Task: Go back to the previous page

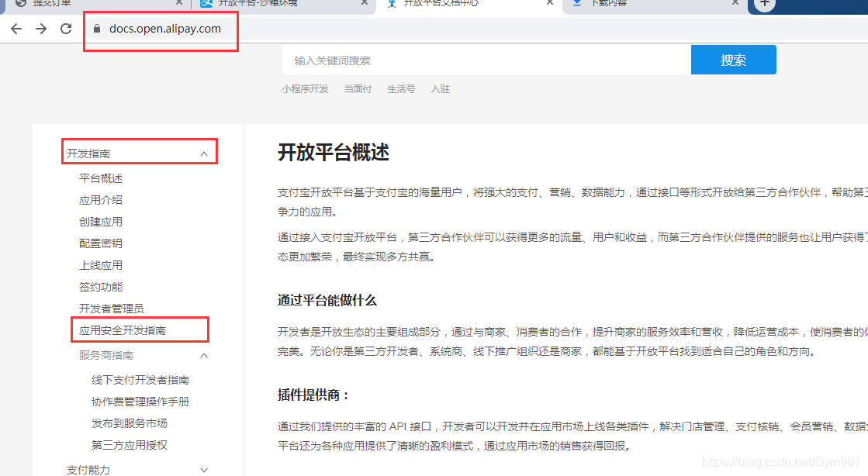Action: [16, 29]
